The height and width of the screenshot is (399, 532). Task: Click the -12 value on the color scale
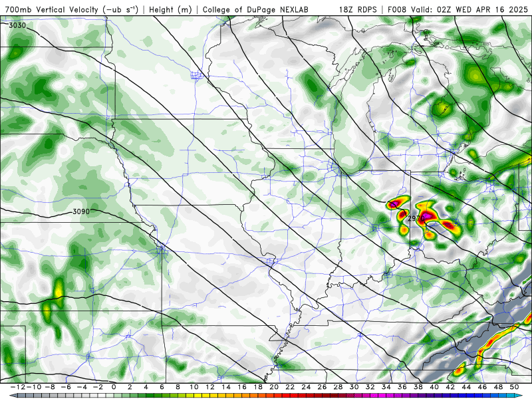point(18,387)
